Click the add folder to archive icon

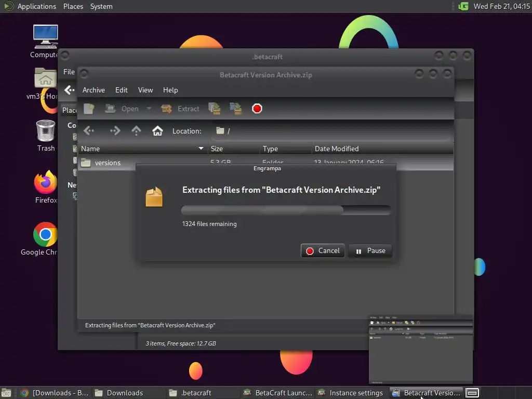point(236,109)
